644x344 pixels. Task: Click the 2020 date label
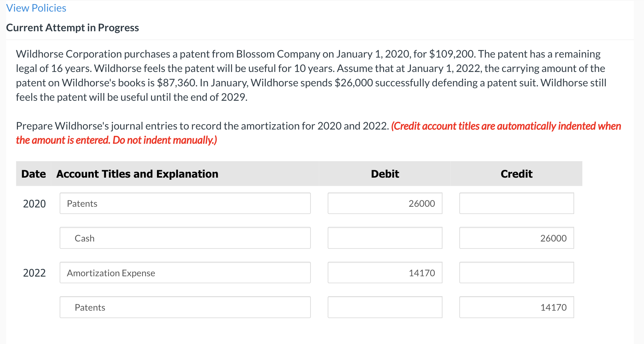pos(34,203)
